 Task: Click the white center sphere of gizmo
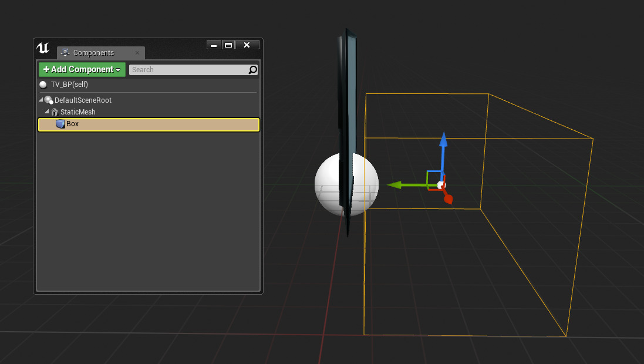(441, 185)
